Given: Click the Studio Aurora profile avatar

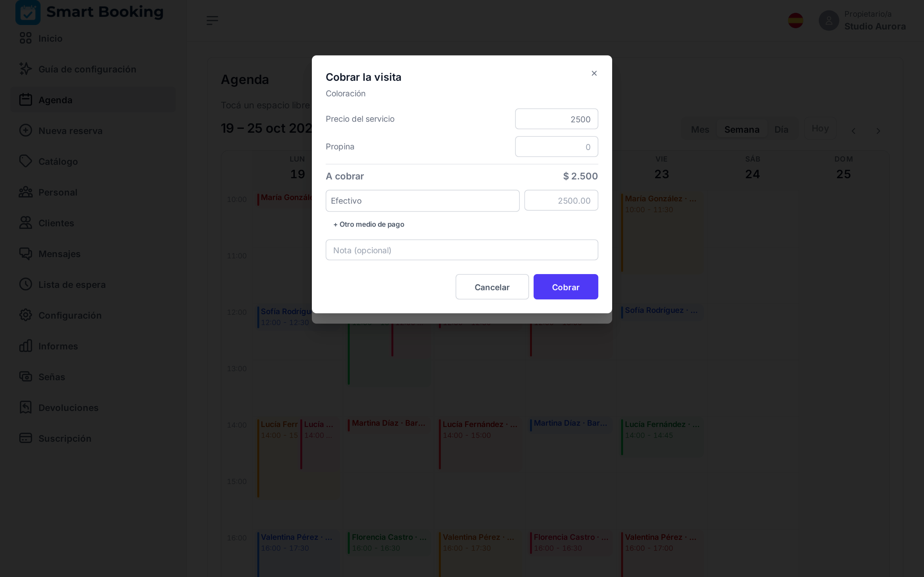Looking at the screenshot, I should tap(828, 21).
